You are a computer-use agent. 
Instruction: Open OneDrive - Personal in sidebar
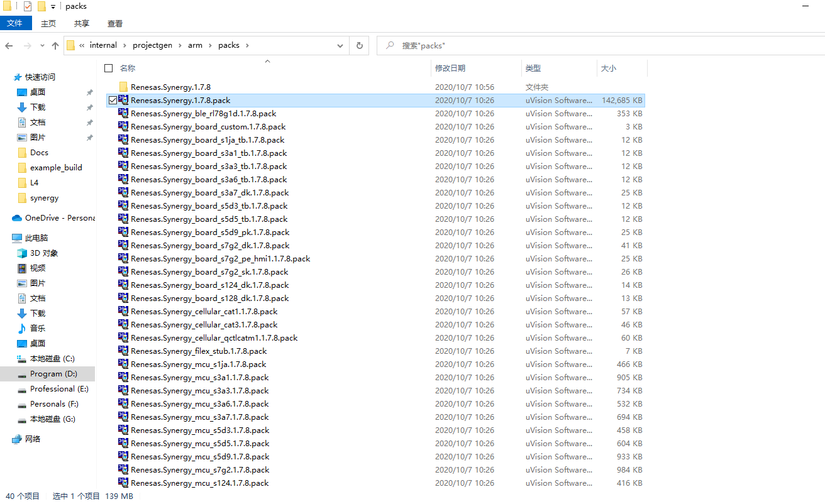coord(53,218)
